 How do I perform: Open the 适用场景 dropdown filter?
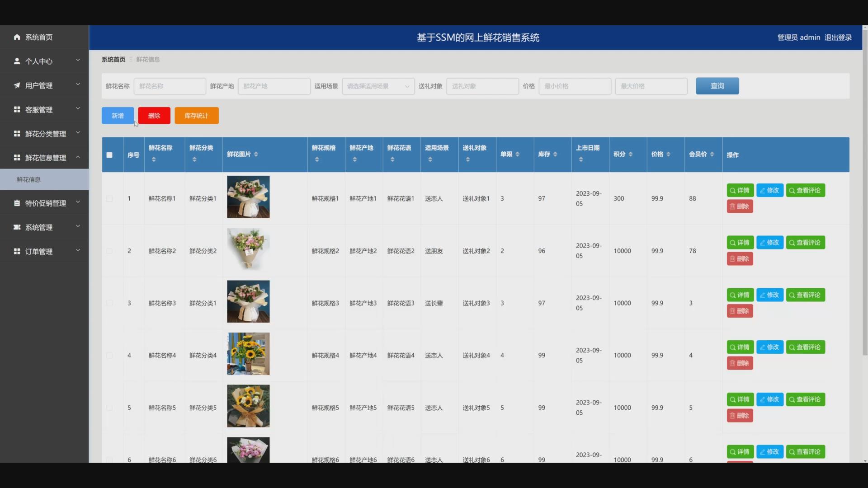click(378, 86)
